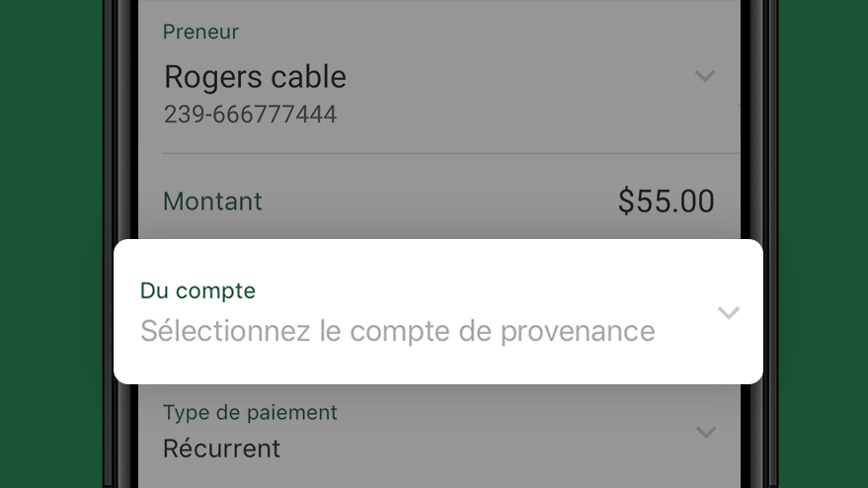The height and width of the screenshot is (488, 868).
Task: Change the Récurrent payment type value
Action: point(221,448)
